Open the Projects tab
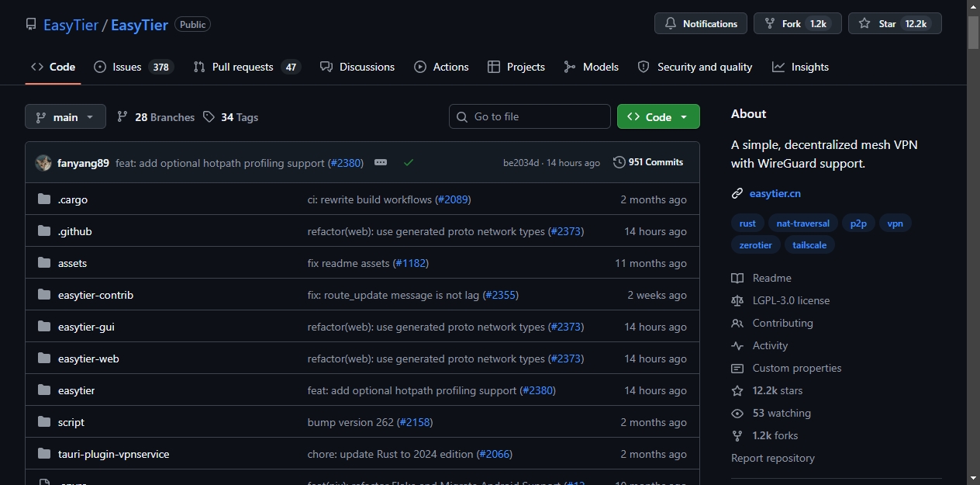Image resolution: width=980 pixels, height=485 pixels. tap(516, 67)
